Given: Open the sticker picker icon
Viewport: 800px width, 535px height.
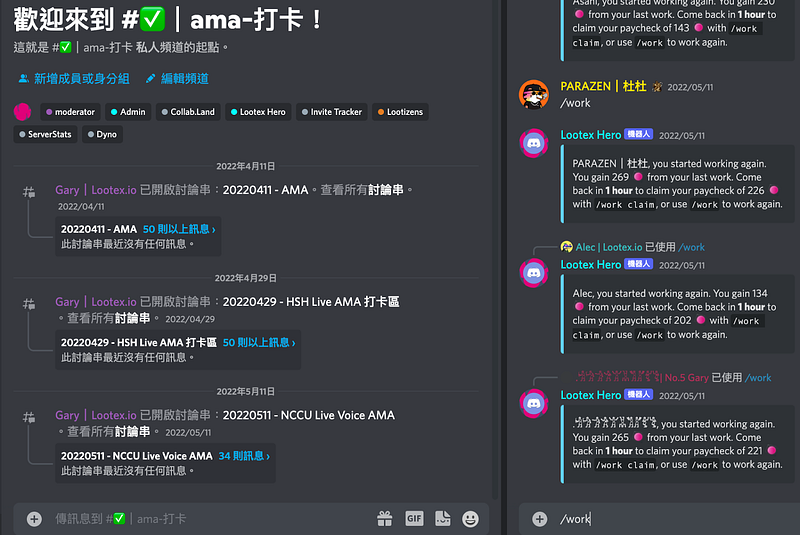Looking at the screenshot, I should (x=442, y=519).
